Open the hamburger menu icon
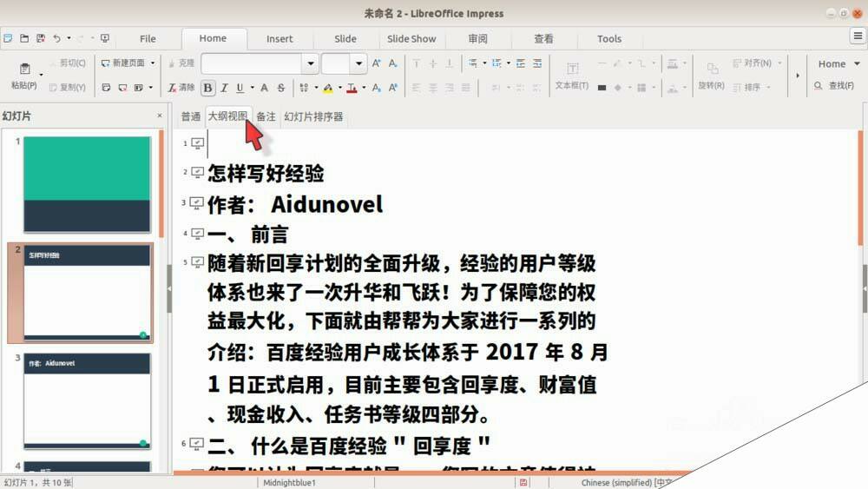The width and height of the screenshot is (868, 489). 858,36
